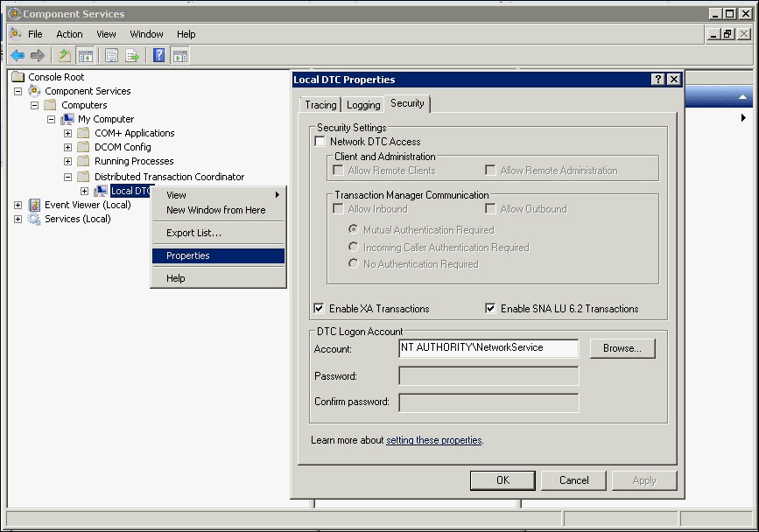759x532 pixels.
Task: Switch to the Tracing tab
Action: [x=320, y=104]
